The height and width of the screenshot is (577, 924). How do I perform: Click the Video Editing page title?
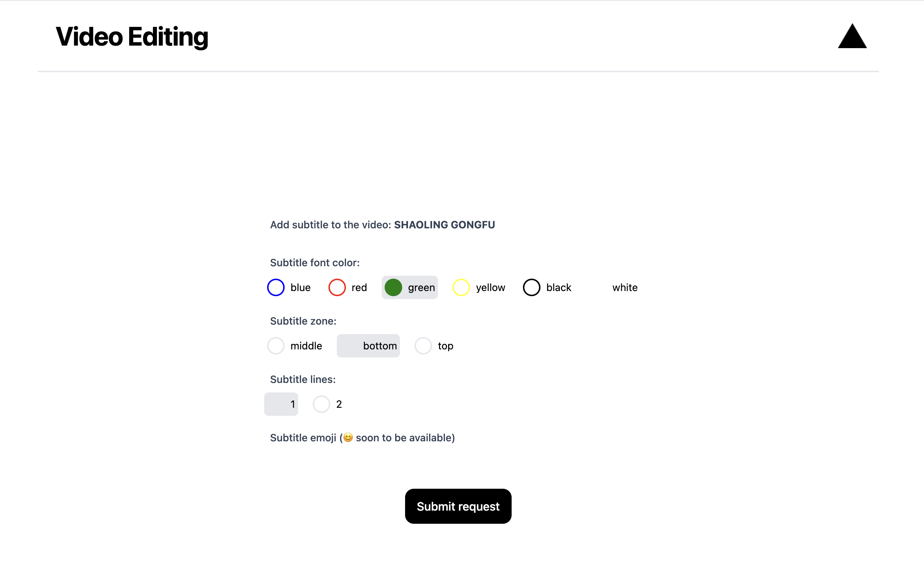point(132,36)
